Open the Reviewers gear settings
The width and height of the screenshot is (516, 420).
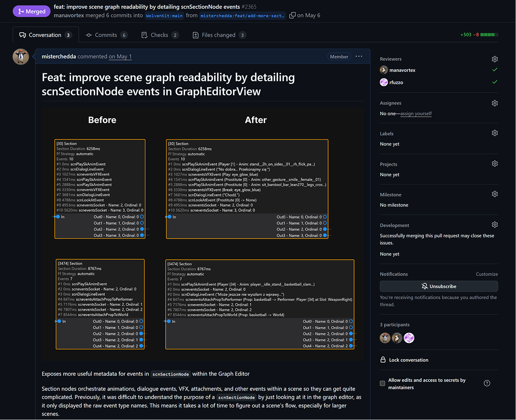(x=495, y=59)
